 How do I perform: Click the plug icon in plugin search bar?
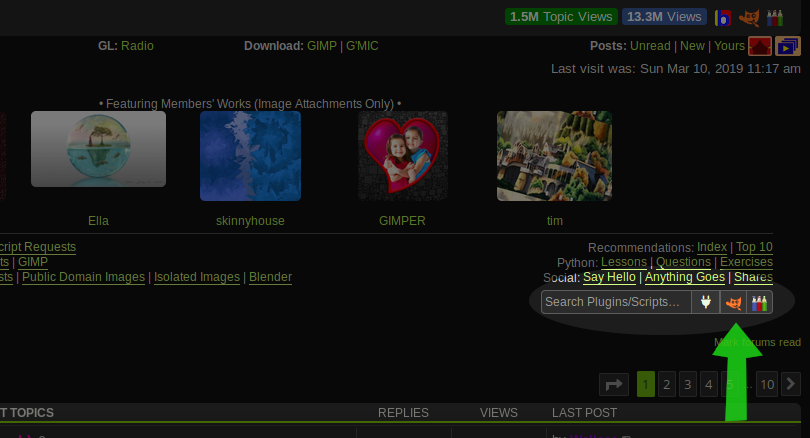pos(706,302)
